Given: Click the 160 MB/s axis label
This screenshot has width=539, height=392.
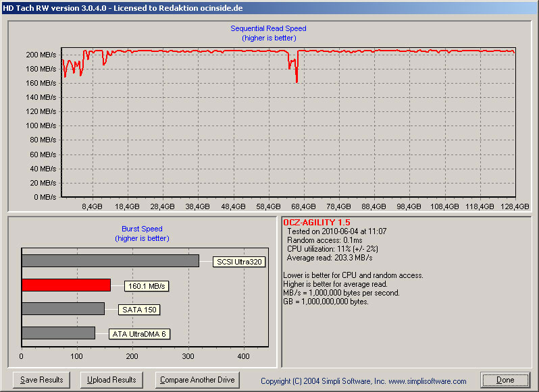Looking at the screenshot, I should (x=41, y=83).
